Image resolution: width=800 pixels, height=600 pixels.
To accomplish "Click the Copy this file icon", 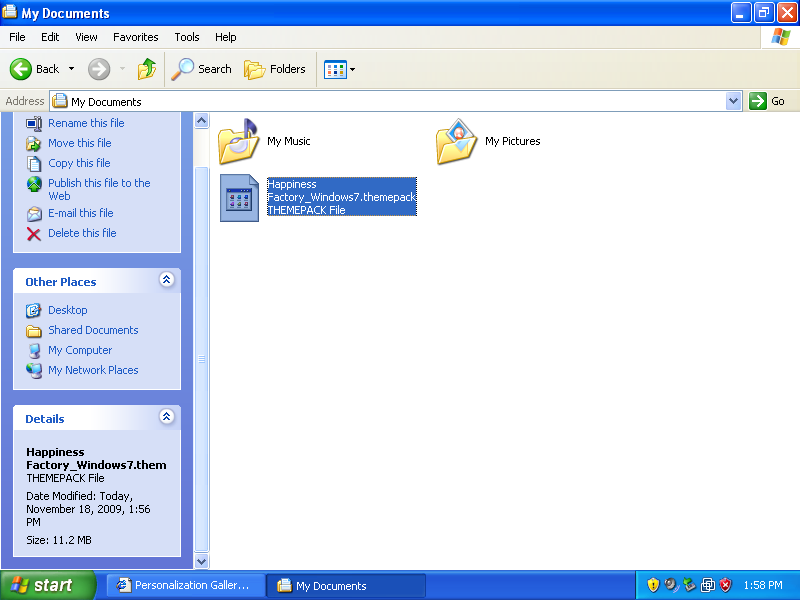I will tap(34, 164).
